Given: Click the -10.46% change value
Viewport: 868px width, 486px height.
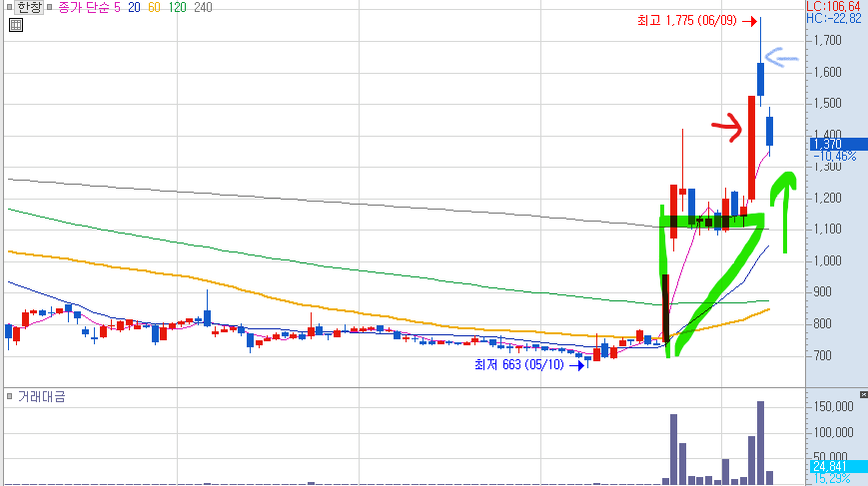Looking at the screenshot, I should pos(835,157).
